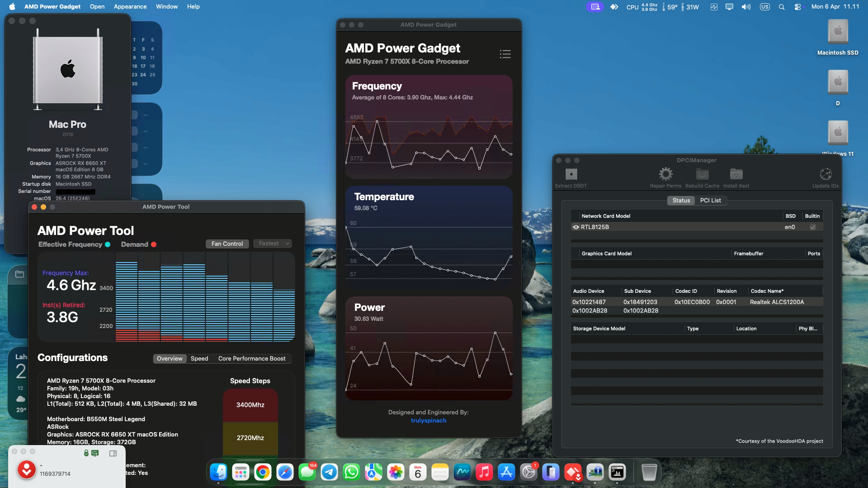Open Photos from the dock

point(396,473)
